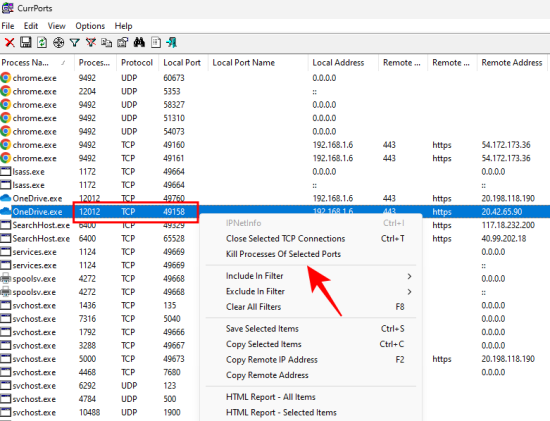Click OneDrive cloud icon in port 49760 row
Screen dimensions: 550x421
point(6,198)
